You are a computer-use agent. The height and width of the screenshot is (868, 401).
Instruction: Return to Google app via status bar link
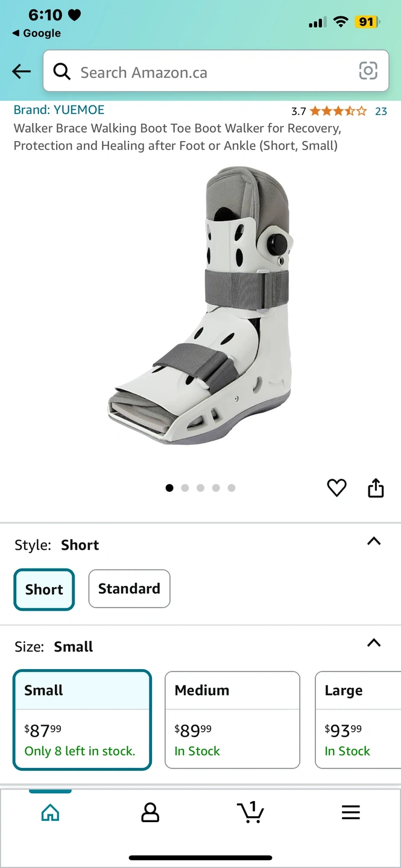click(36, 33)
